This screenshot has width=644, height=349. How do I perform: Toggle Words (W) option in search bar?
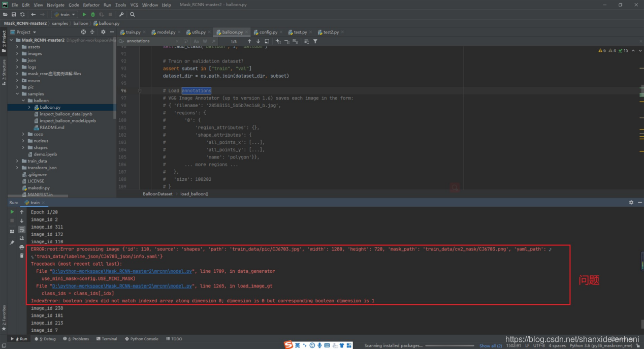pos(205,41)
